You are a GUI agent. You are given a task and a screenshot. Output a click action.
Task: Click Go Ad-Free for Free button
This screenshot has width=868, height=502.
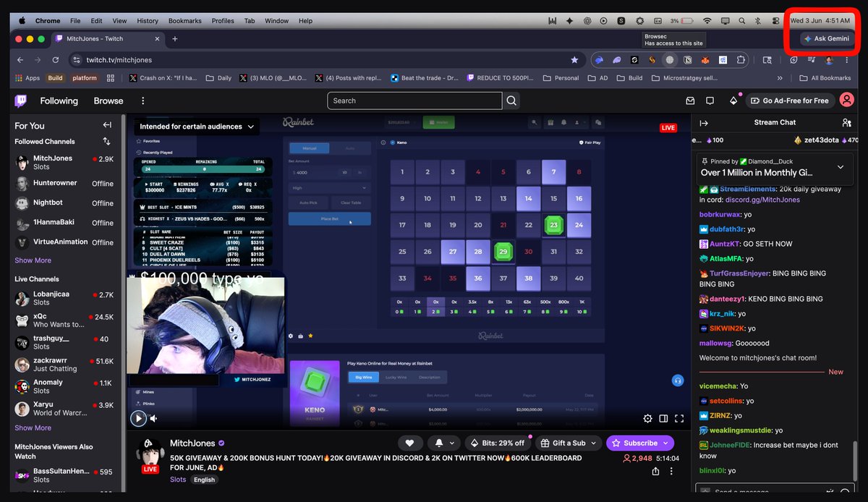pos(790,101)
